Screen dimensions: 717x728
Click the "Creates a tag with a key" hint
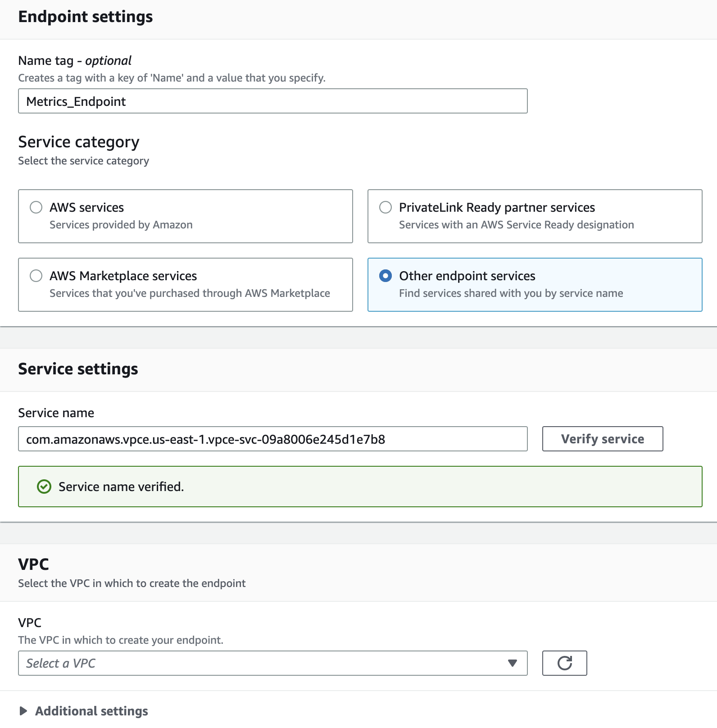tap(172, 78)
